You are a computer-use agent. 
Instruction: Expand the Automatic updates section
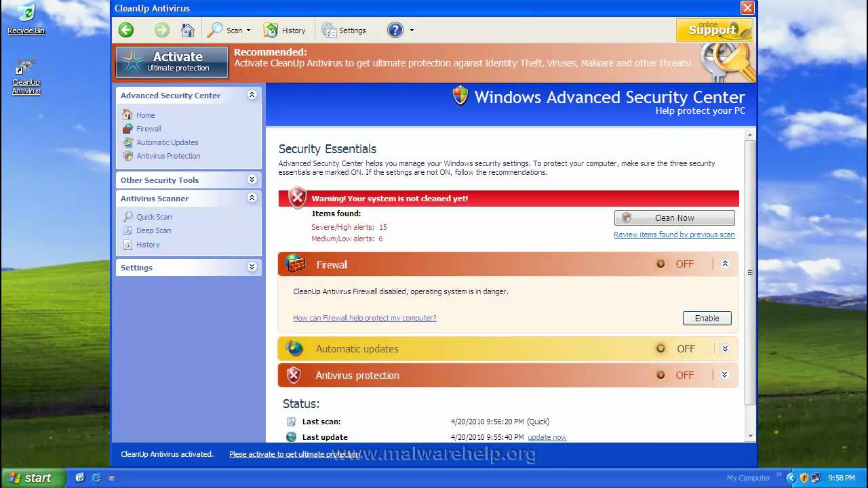pos(725,348)
